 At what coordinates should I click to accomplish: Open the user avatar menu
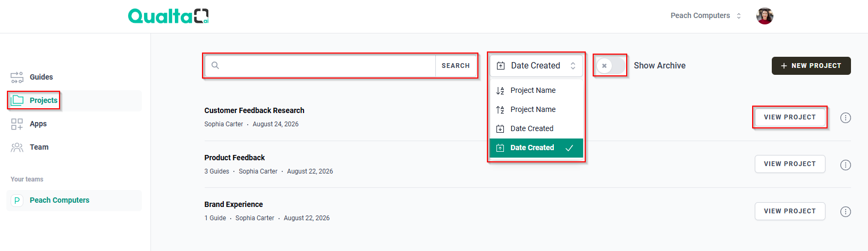coord(765,16)
